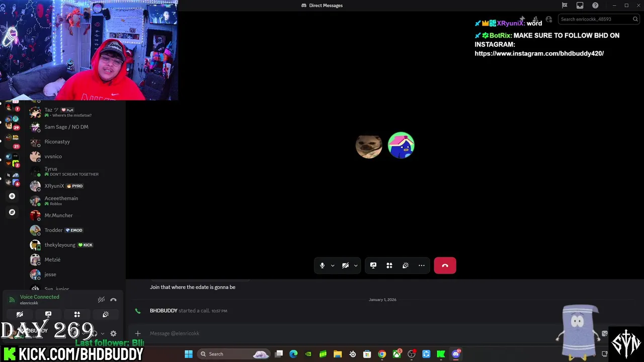Open user settings gear icon
The height and width of the screenshot is (362, 644).
[113, 333]
